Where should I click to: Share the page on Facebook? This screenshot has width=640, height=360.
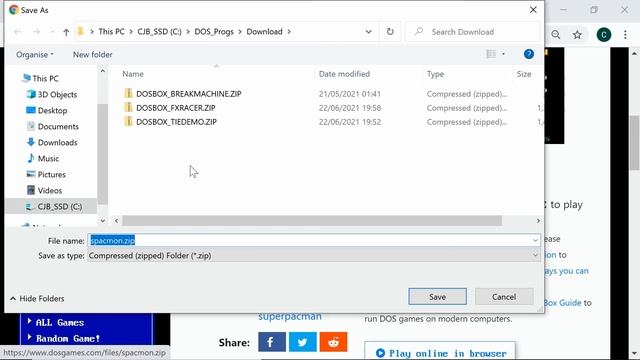[x=272, y=342]
